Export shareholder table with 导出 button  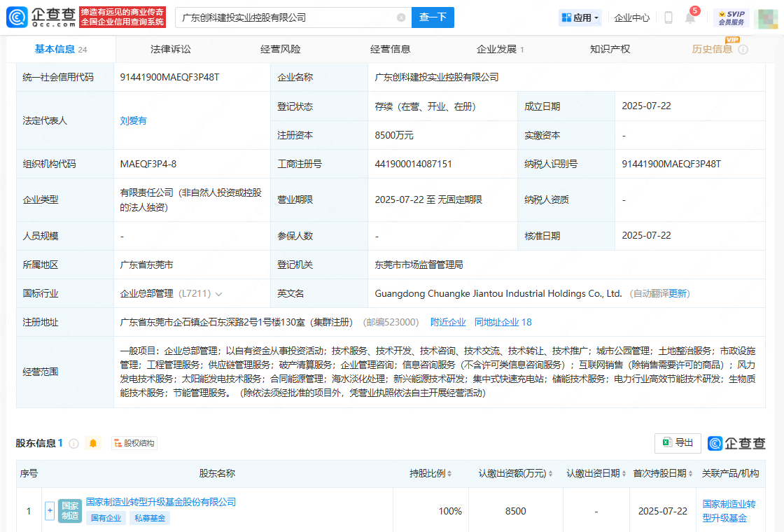pyautogui.click(x=678, y=443)
